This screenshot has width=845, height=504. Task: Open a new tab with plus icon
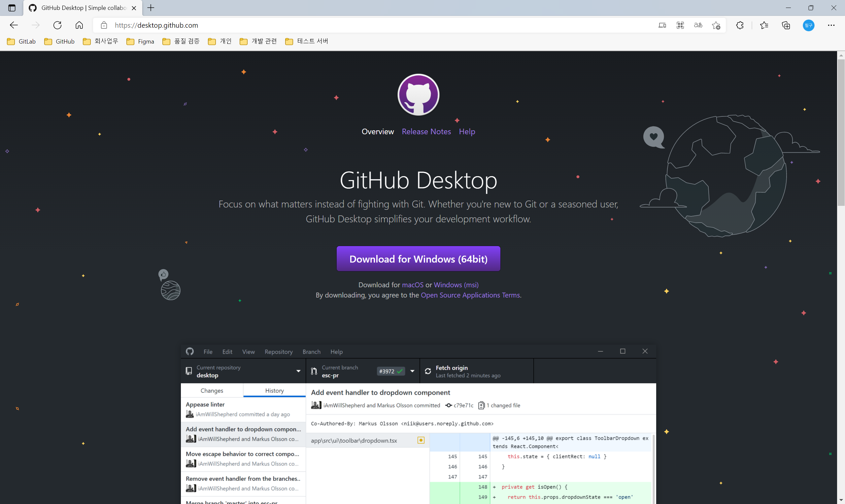(x=151, y=8)
